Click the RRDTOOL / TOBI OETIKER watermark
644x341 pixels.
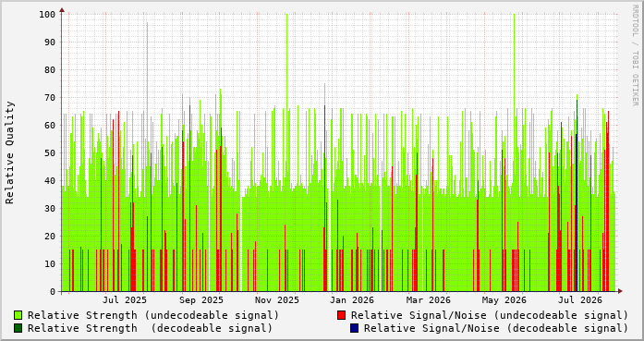pos(635,55)
